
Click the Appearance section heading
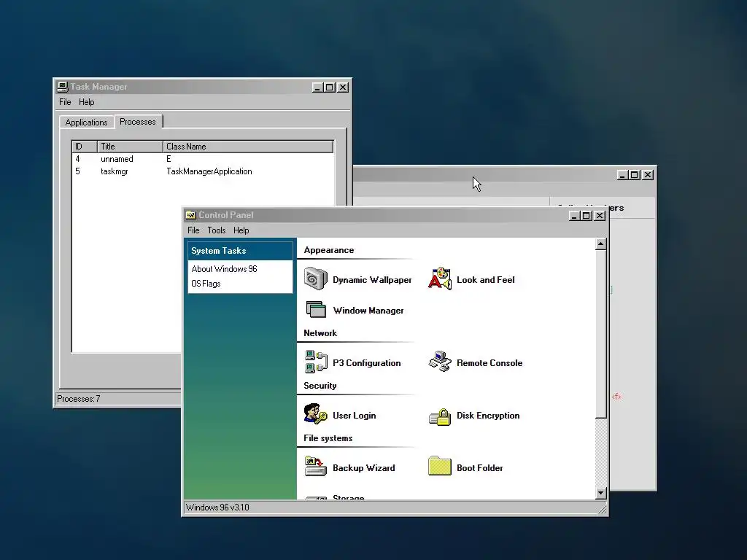pyautogui.click(x=329, y=250)
